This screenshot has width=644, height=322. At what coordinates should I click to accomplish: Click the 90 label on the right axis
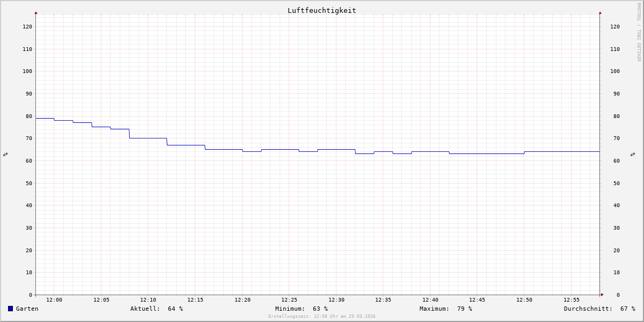[x=617, y=93]
